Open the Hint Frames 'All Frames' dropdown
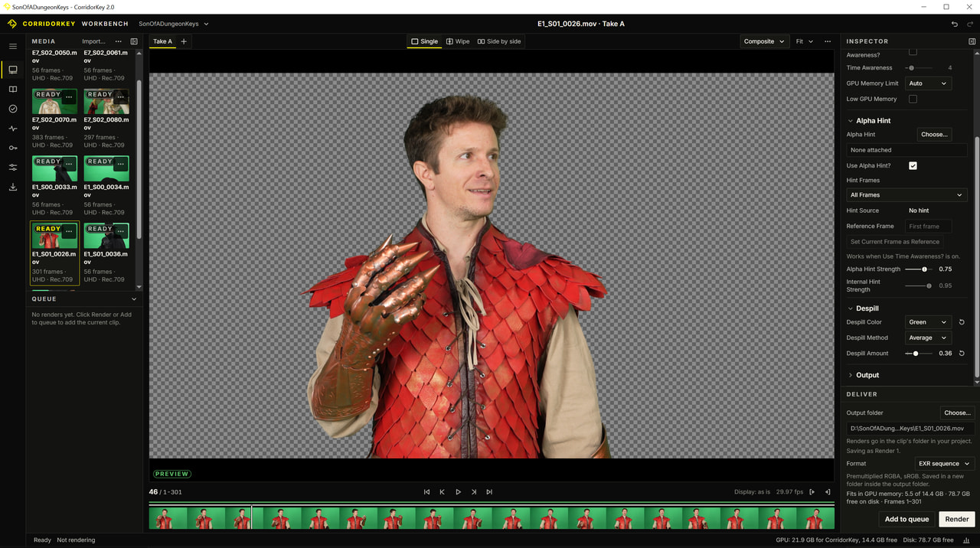Screen dimensions: 980x548 (906, 195)
